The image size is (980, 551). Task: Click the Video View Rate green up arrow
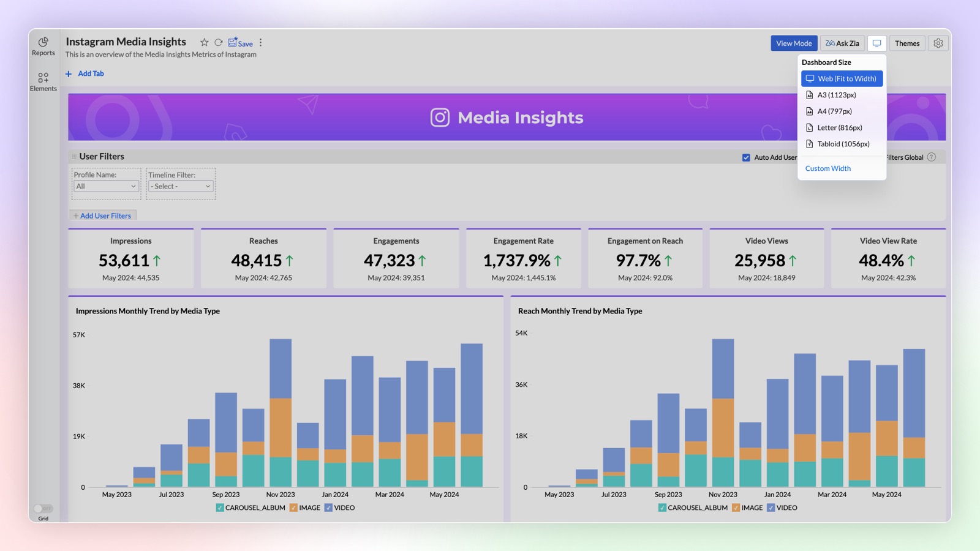click(911, 260)
